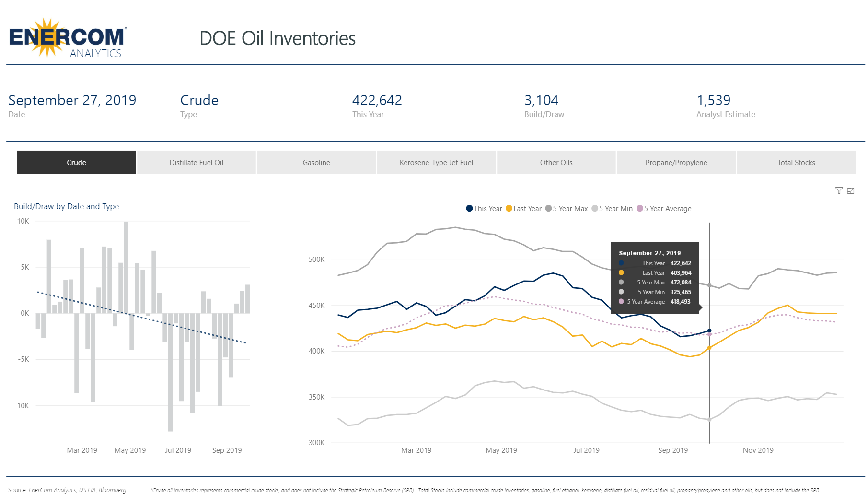Toggle This Year legend entry
This screenshot has height=496, width=868.
point(484,209)
